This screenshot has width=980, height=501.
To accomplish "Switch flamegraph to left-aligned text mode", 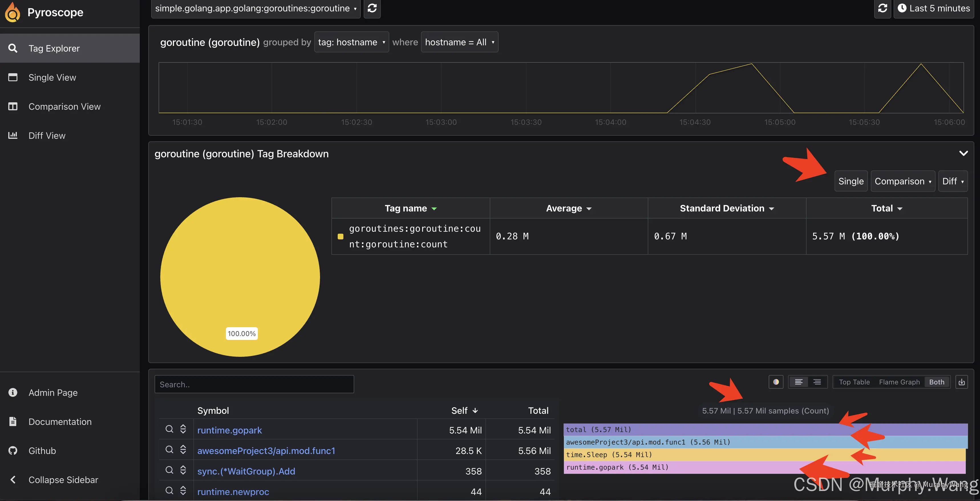I will [x=799, y=382].
